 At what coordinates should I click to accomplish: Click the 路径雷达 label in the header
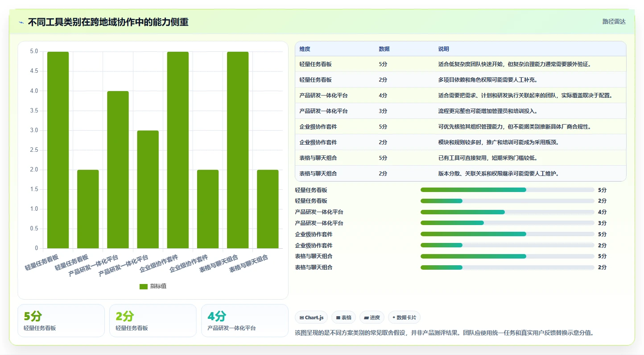point(614,21)
